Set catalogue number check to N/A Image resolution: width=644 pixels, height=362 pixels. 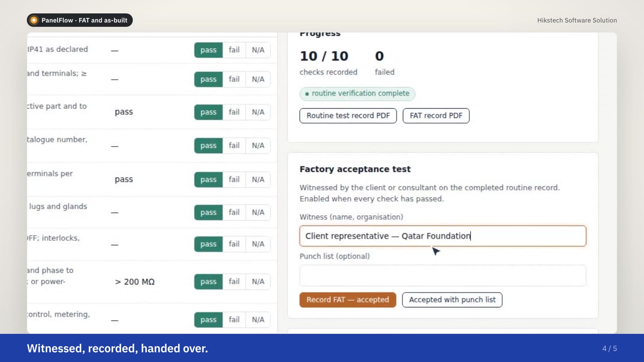(x=258, y=146)
